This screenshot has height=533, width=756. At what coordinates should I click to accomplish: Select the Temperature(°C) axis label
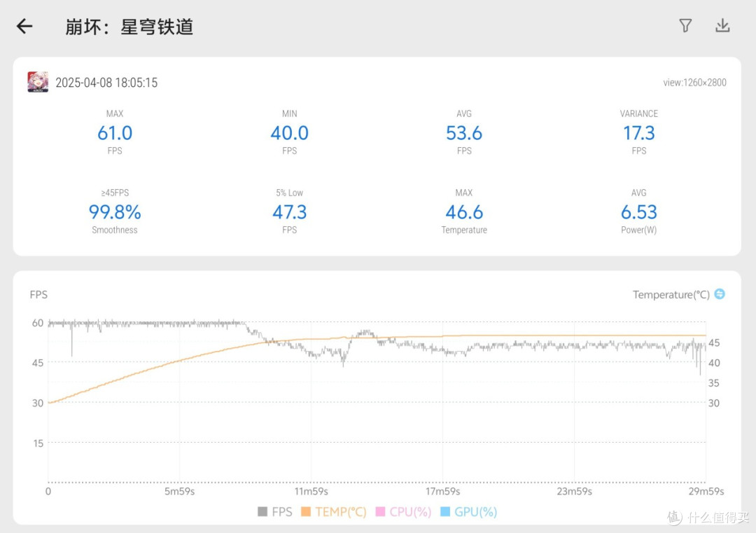click(x=671, y=295)
